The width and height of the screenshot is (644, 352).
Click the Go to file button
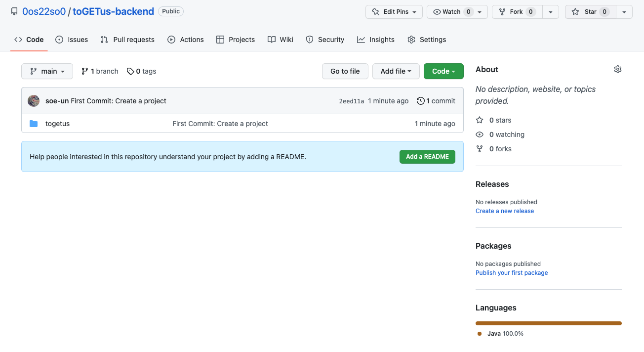click(x=345, y=71)
